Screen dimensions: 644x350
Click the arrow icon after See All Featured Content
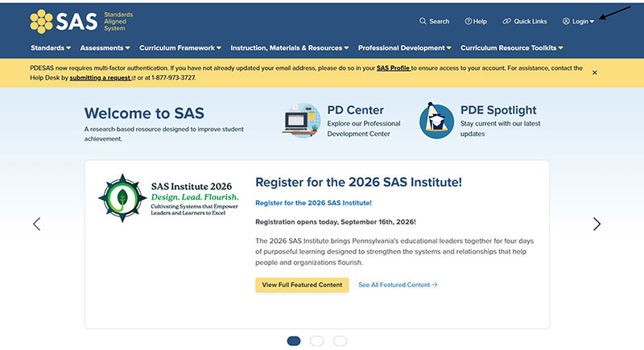pyautogui.click(x=435, y=285)
